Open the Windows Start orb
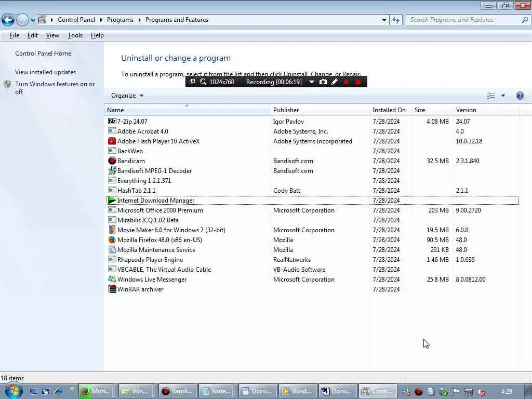 pos(14,391)
